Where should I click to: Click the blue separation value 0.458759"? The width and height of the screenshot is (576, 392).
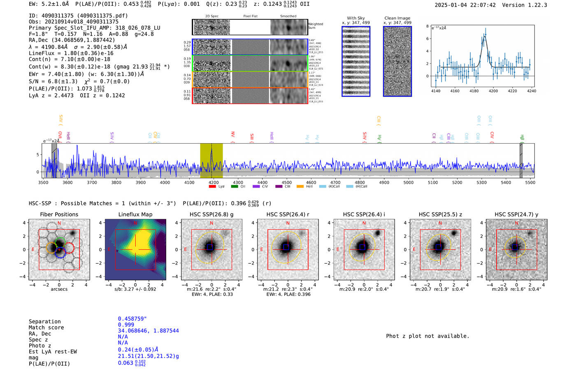(x=132, y=319)
